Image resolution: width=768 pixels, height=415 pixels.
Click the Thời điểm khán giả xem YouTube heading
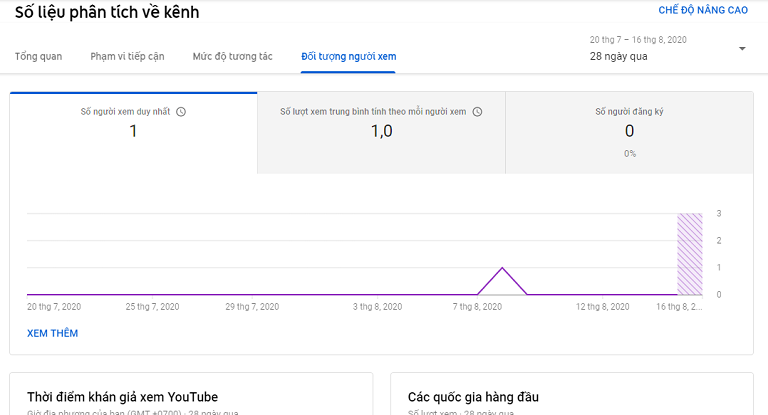coord(122,397)
